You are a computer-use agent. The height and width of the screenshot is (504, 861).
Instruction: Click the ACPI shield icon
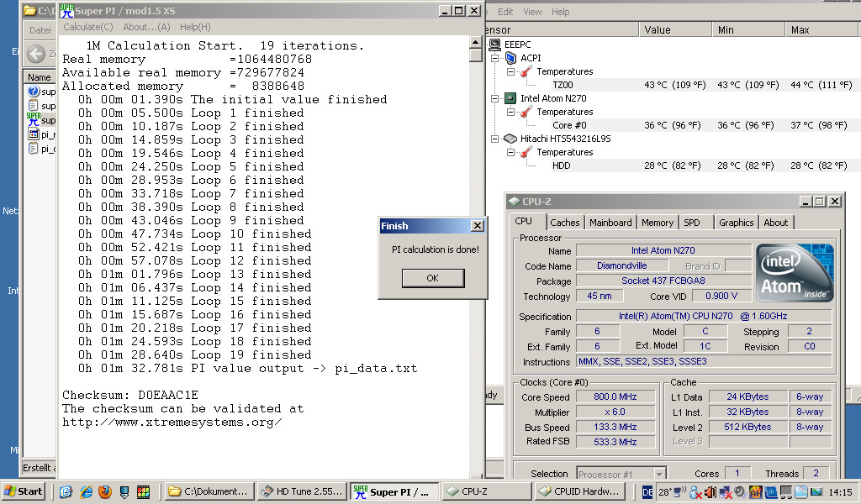[x=510, y=58]
